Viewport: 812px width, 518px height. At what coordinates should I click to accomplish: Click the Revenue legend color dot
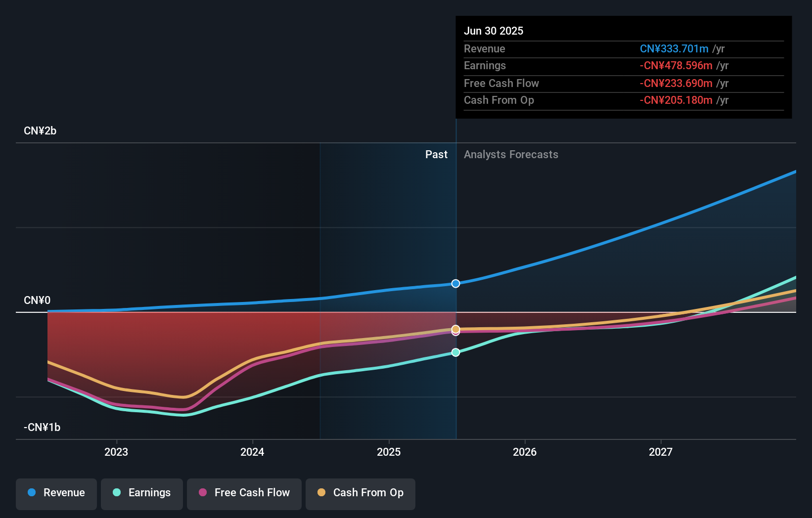click(x=31, y=493)
